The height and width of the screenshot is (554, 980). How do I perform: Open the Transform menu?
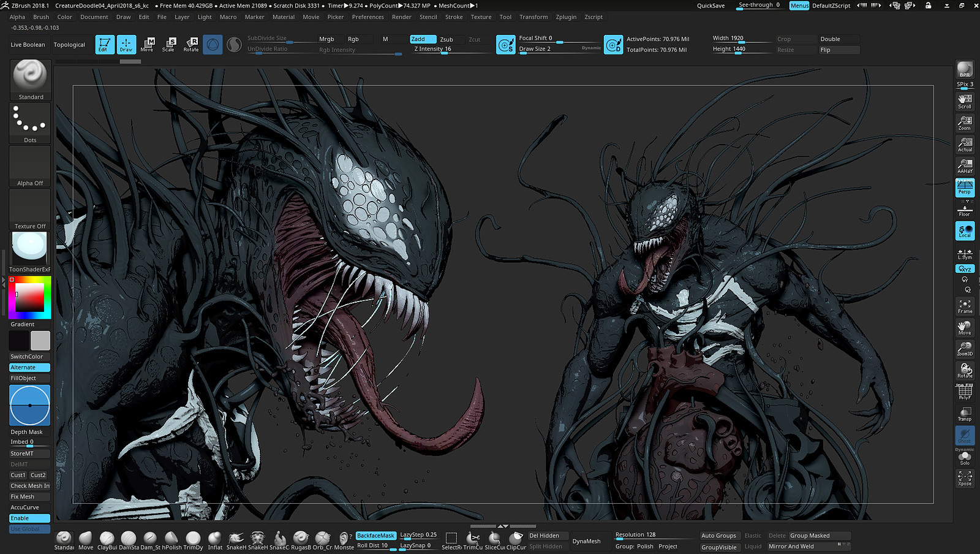(x=533, y=17)
